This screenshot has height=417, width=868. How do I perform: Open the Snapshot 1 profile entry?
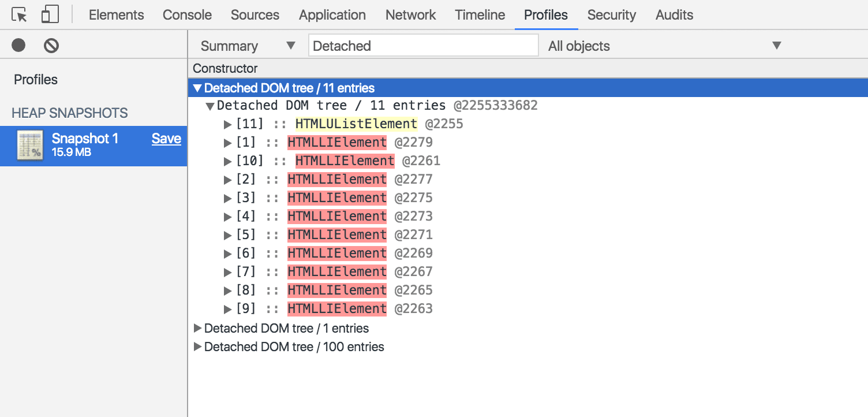point(85,139)
